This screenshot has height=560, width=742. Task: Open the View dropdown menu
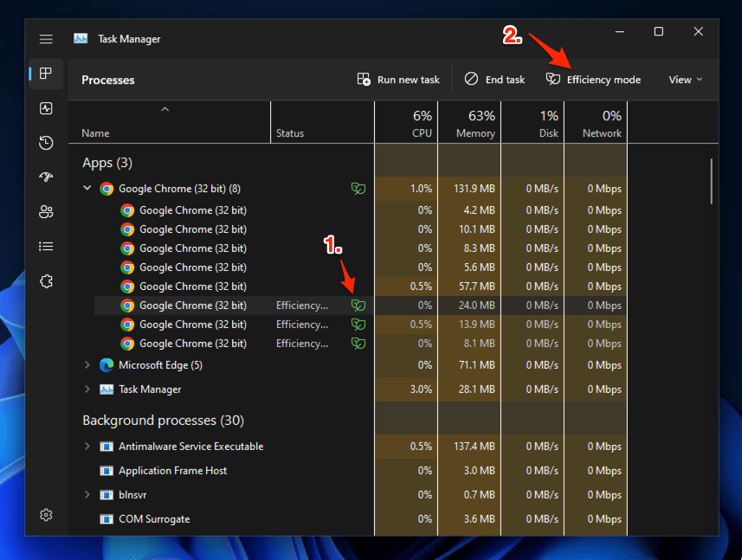pyautogui.click(x=685, y=80)
